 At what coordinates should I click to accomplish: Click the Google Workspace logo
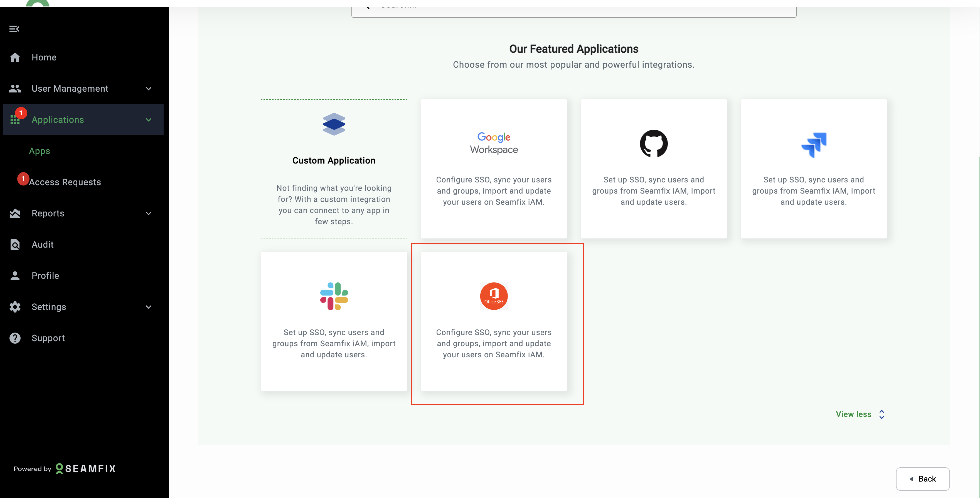pos(493,143)
